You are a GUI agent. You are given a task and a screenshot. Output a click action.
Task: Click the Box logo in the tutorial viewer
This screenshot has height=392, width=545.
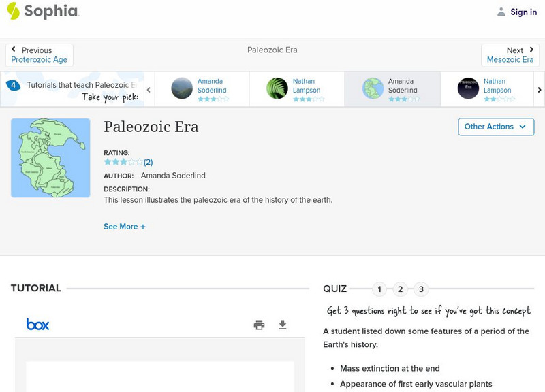(39, 325)
